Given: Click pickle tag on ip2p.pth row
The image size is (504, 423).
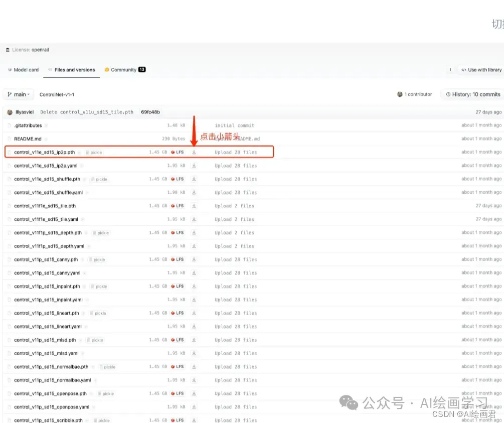Looking at the screenshot, I should click(94, 153).
